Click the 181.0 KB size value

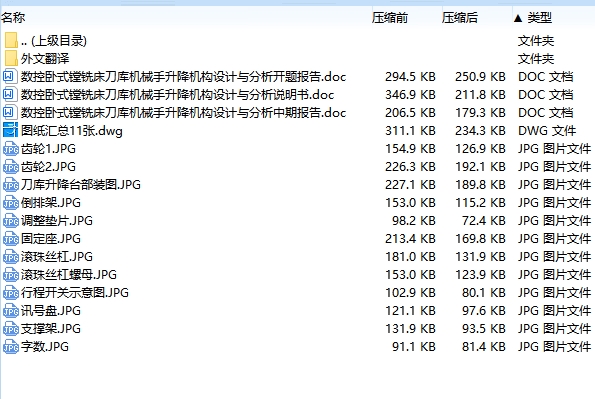pos(410,257)
